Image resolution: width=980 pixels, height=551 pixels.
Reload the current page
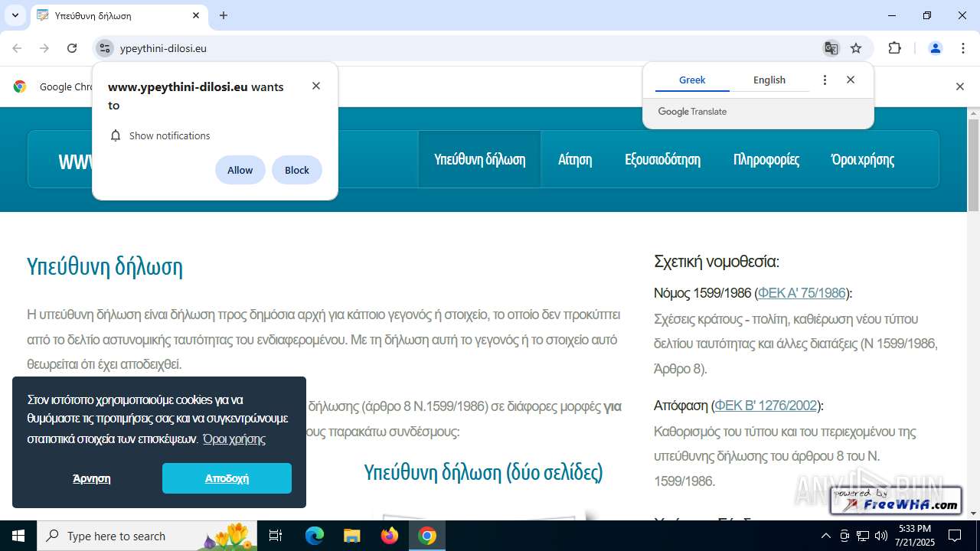72,48
